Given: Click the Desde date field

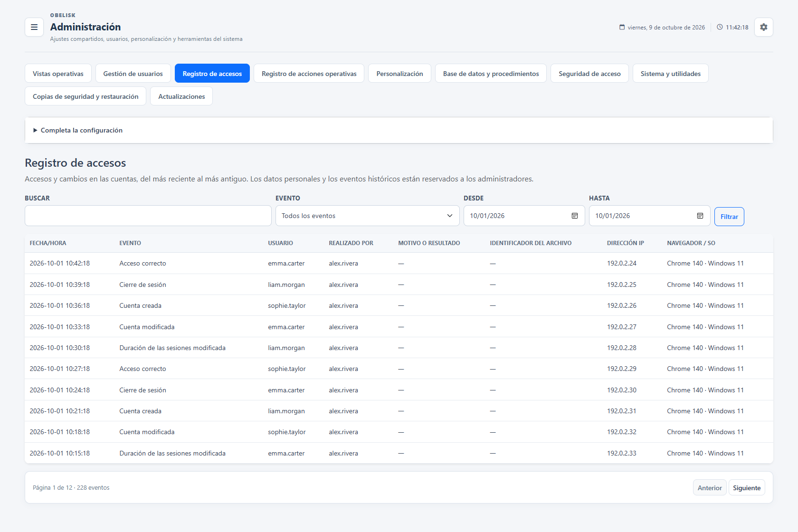Looking at the screenshot, I should [x=524, y=216].
